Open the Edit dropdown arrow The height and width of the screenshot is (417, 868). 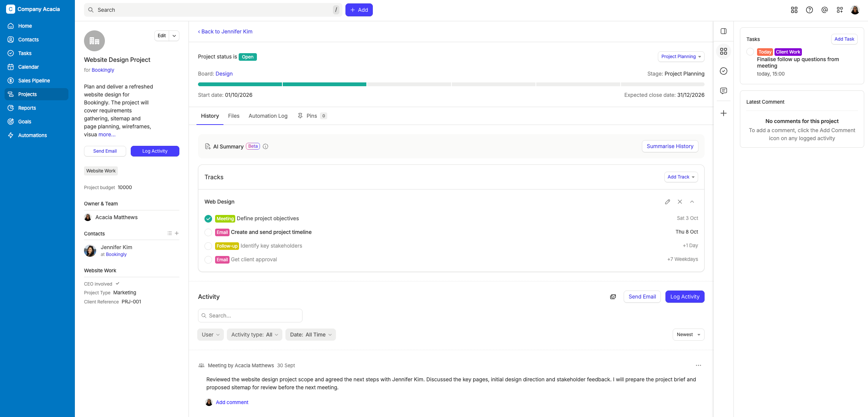point(174,36)
